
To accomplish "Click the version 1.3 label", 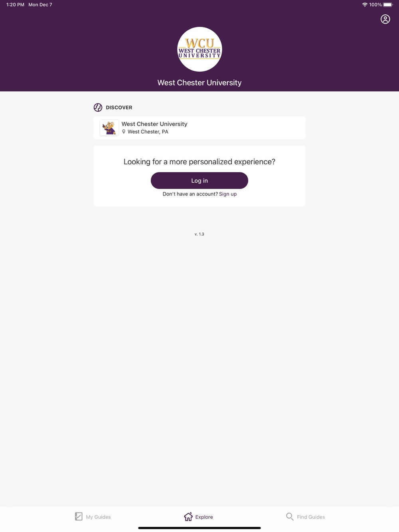I will (199, 234).
